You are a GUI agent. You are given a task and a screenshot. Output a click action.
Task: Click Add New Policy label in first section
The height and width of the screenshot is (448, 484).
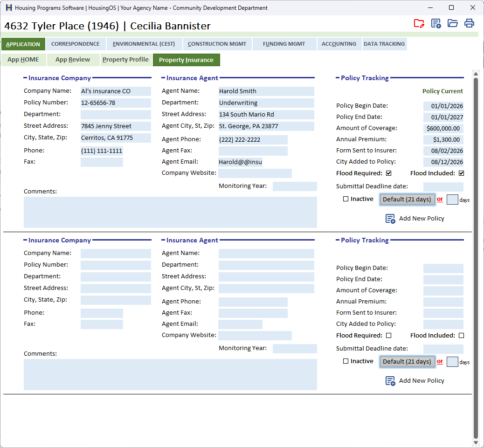[422, 219]
